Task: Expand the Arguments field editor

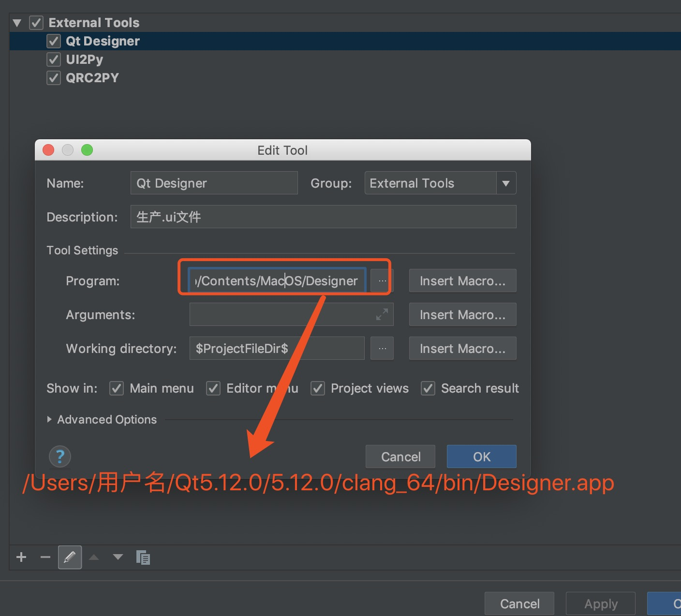Action: (382, 315)
